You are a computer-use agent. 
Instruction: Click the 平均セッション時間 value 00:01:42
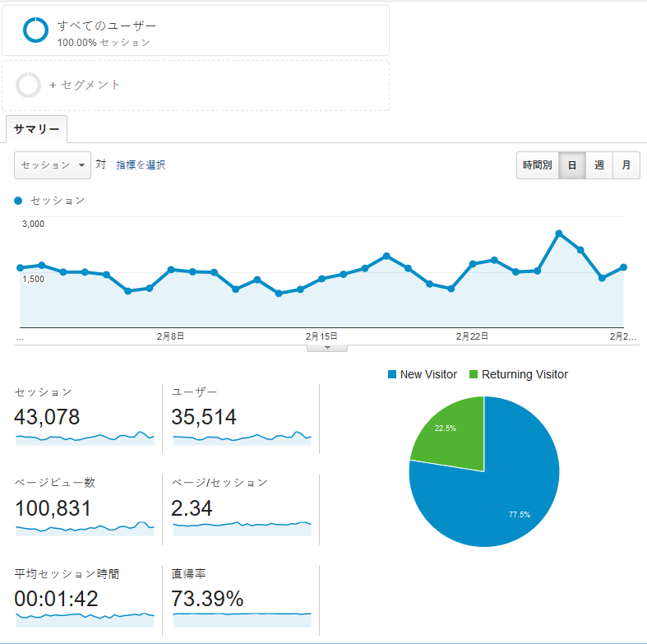point(56,599)
